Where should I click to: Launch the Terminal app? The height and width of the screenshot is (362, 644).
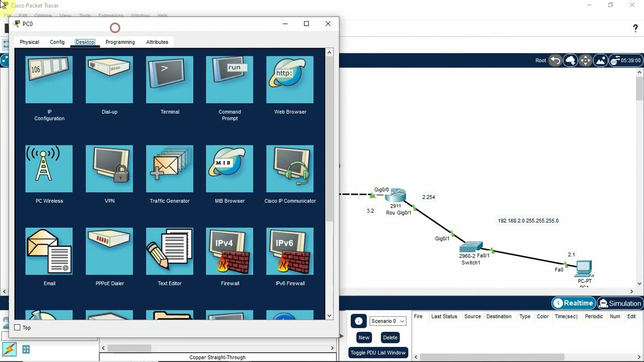pos(170,80)
